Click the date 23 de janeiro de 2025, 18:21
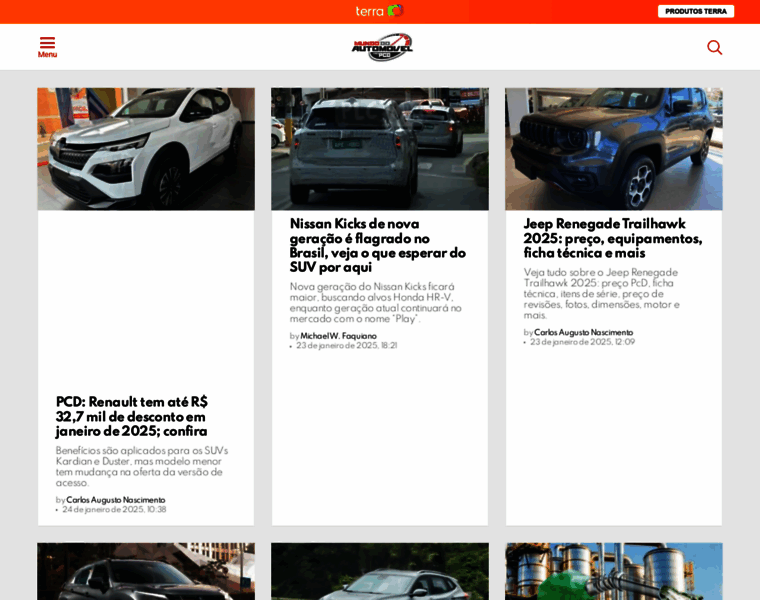 point(347,346)
